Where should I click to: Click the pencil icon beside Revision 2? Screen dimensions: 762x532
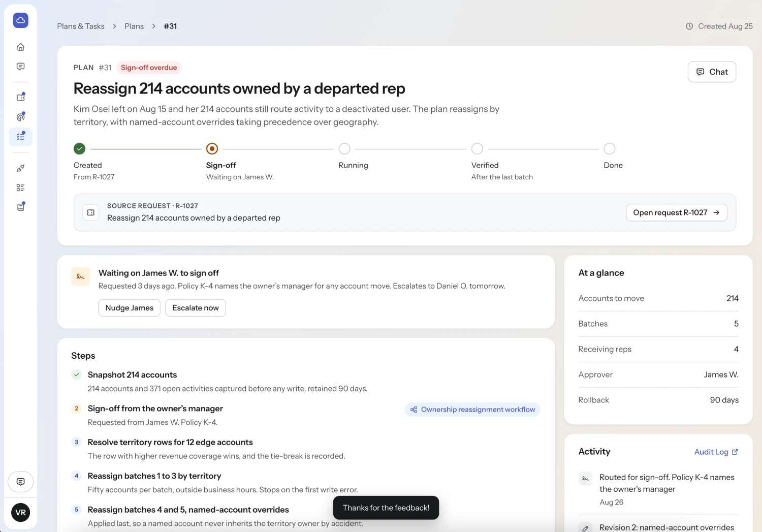[x=585, y=528]
